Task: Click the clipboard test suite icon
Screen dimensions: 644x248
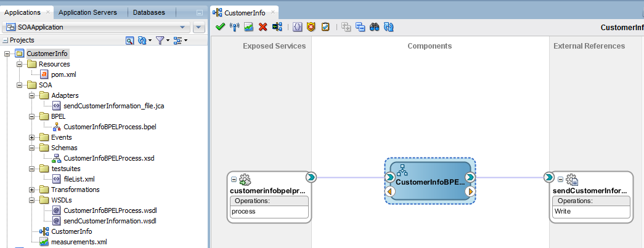Action: tap(325, 27)
